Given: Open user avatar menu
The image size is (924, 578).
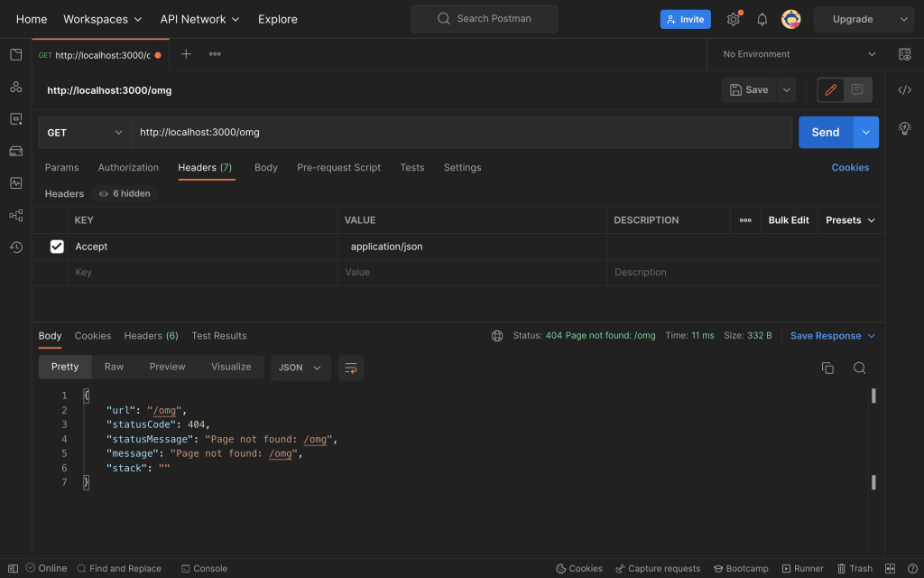Looking at the screenshot, I should [790, 20].
